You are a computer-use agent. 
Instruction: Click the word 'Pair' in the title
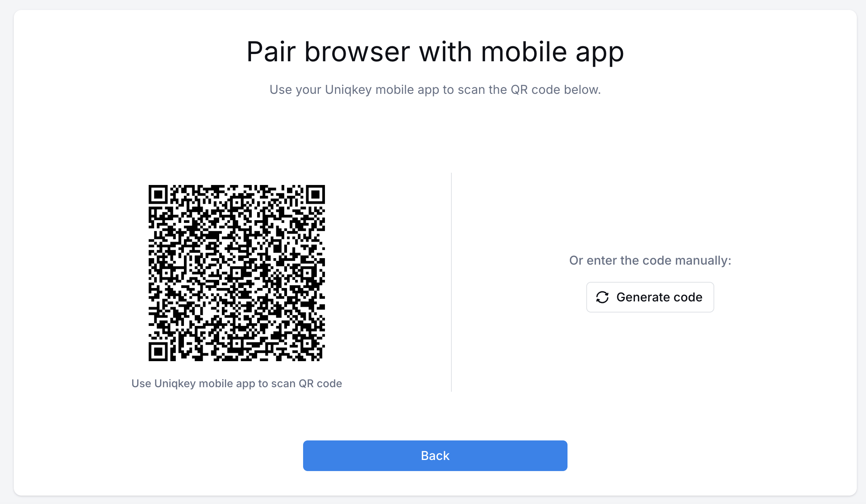pyautogui.click(x=271, y=52)
